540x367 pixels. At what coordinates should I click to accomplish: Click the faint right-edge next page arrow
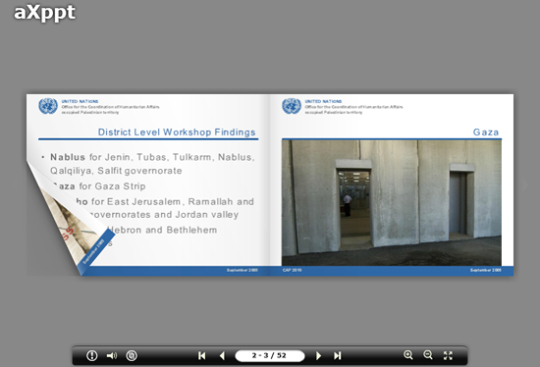click(x=525, y=185)
